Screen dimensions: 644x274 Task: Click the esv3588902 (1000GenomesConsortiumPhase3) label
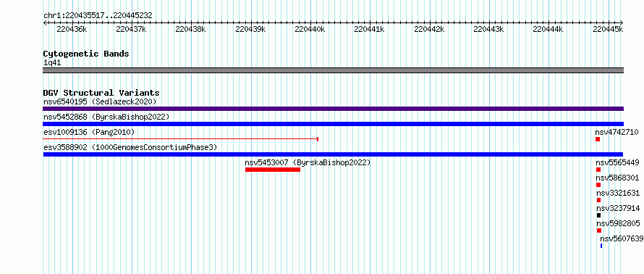click(130, 147)
